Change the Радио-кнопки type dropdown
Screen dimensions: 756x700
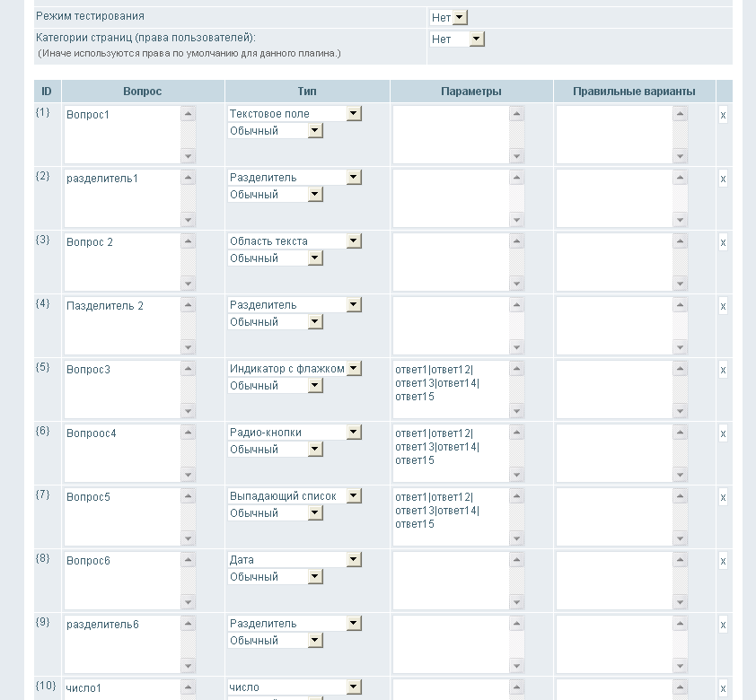pyautogui.click(x=294, y=433)
